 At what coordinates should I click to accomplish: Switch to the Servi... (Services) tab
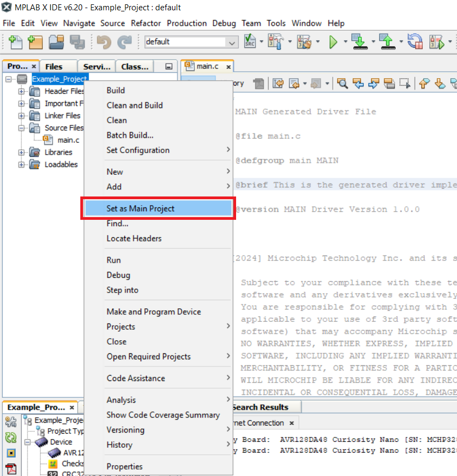97,66
